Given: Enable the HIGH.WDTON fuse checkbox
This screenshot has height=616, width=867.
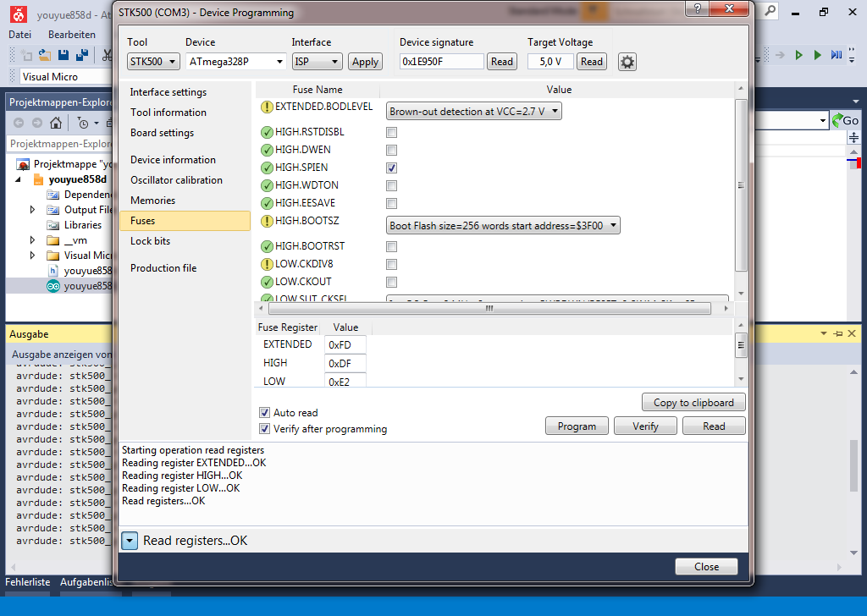Looking at the screenshot, I should click(x=391, y=185).
